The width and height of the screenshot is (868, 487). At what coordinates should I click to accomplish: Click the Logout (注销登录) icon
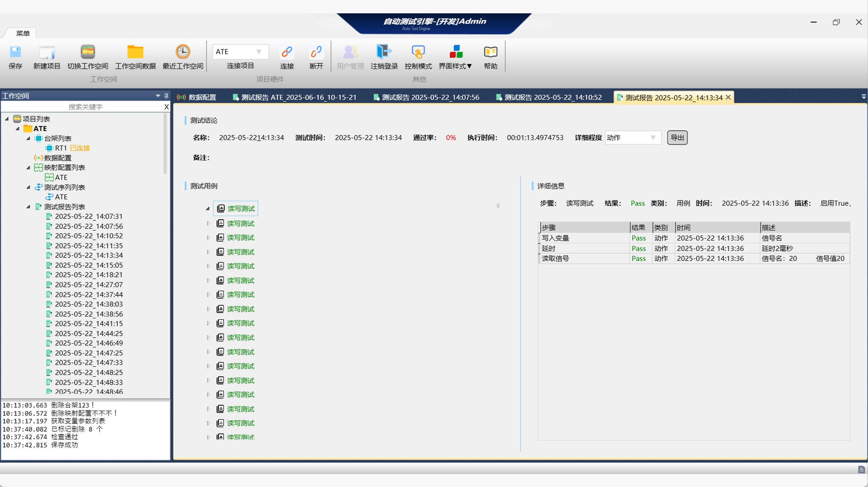click(384, 52)
